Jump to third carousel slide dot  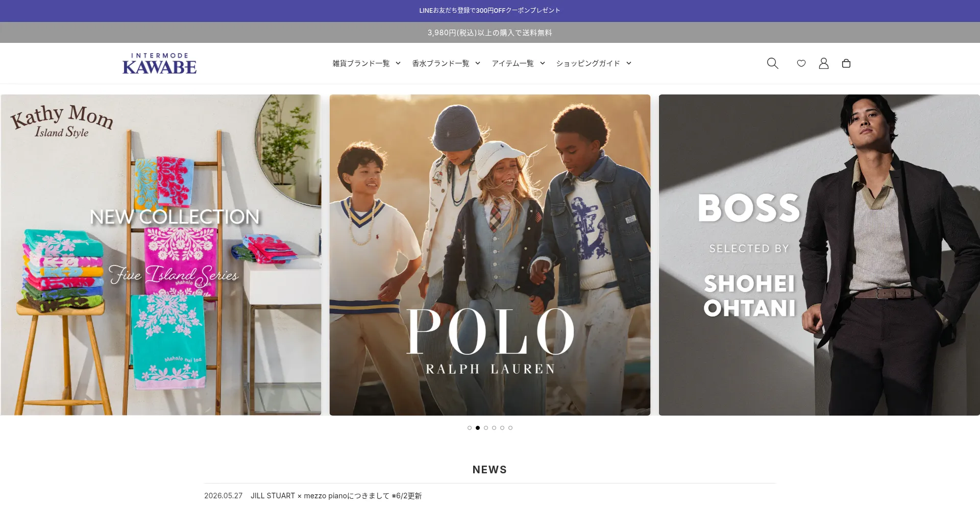point(486,428)
